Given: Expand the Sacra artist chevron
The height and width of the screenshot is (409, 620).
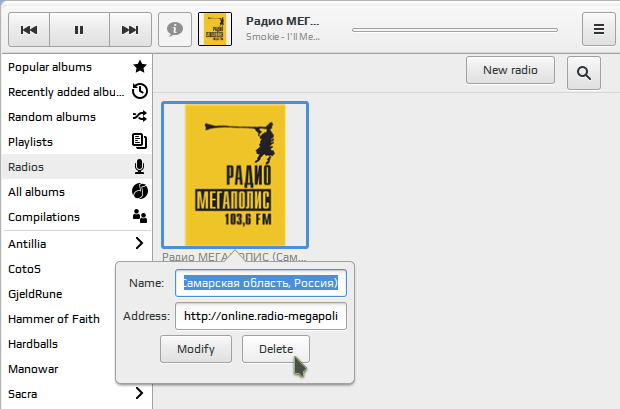Looking at the screenshot, I should (x=139, y=393).
